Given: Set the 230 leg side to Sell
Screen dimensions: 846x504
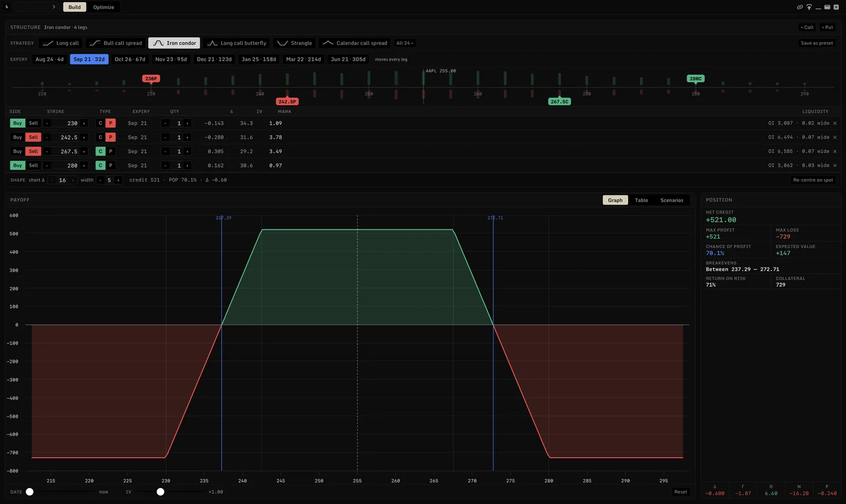Looking at the screenshot, I should pyautogui.click(x=33, y=123).
